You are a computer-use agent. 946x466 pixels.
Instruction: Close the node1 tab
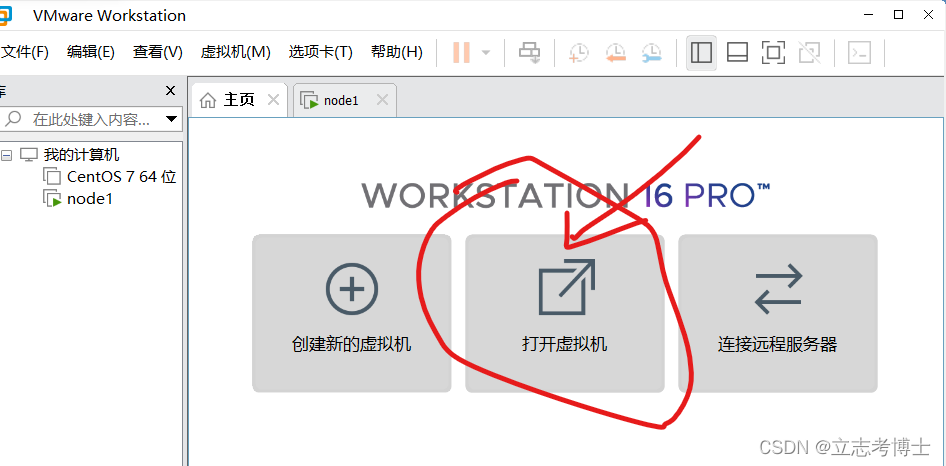[382, 100]
